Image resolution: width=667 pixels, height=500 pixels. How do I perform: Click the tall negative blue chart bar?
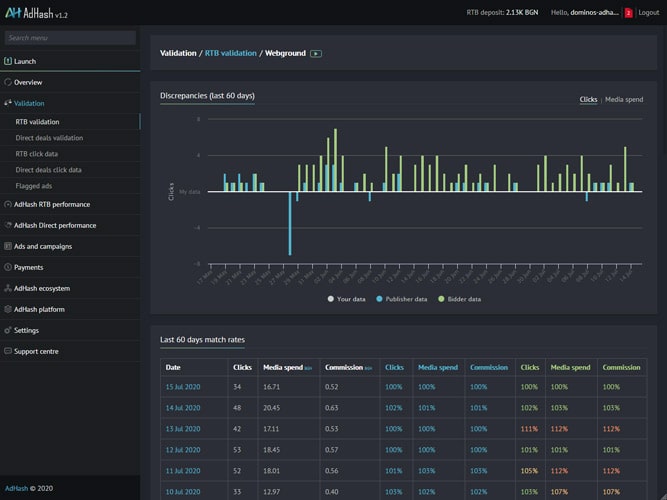291,223
